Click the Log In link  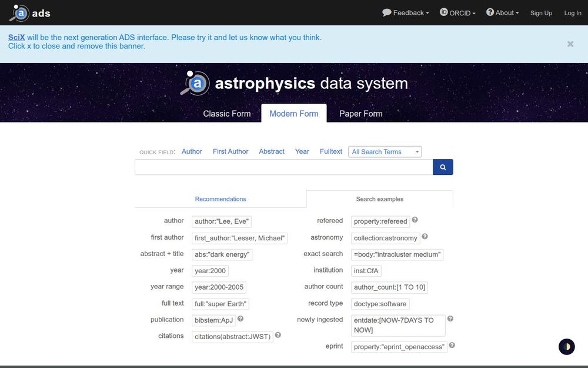(x=573, y=13)
